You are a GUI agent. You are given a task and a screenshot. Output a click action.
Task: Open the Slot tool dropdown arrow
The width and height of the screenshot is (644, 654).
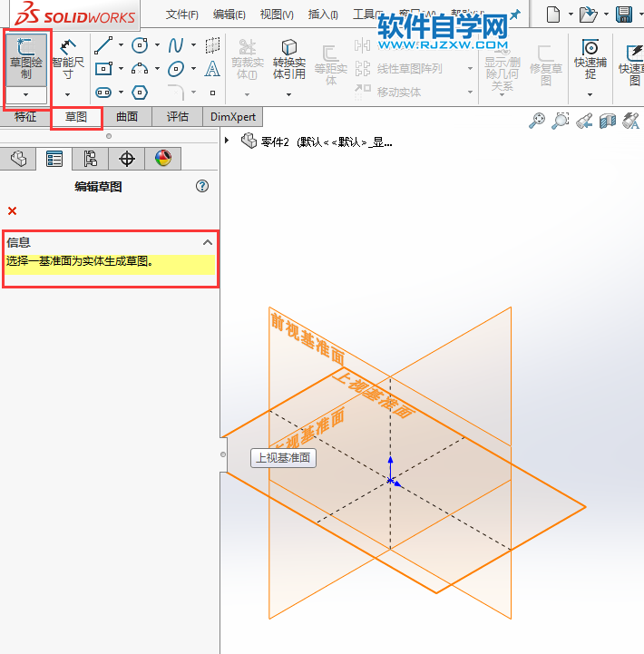[x=121, y=93]
